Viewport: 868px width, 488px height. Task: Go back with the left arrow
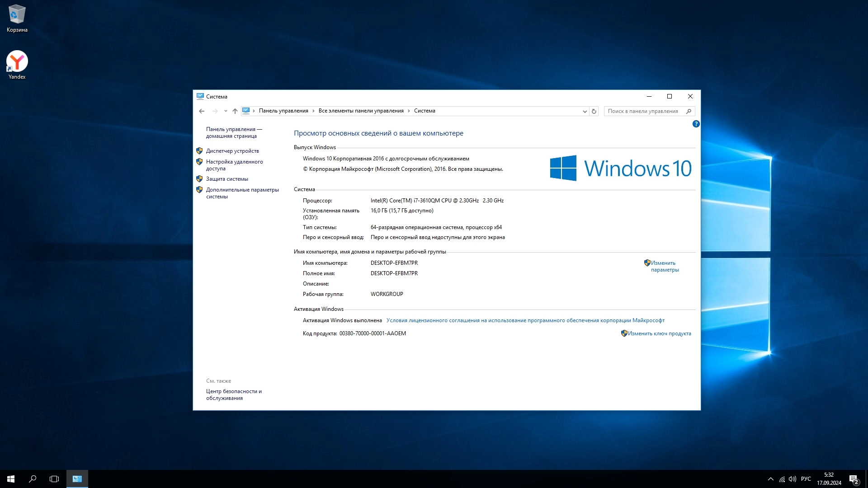point(202,111)
